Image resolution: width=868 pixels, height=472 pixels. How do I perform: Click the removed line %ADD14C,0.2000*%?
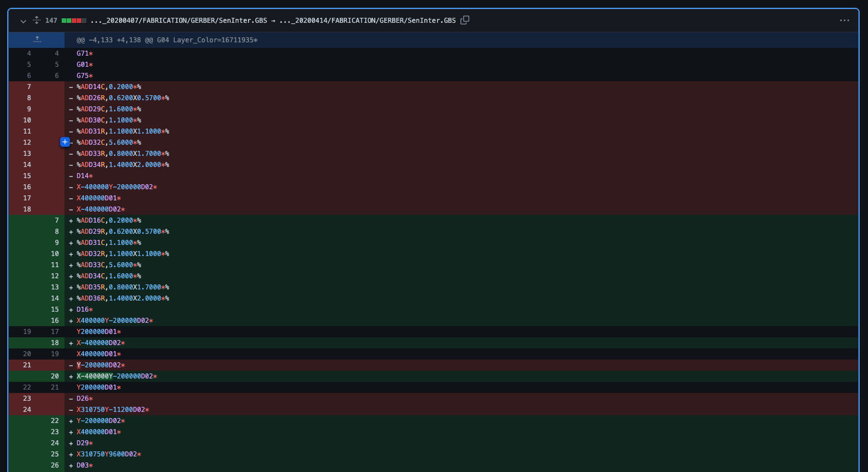click(x=109, y=87)
